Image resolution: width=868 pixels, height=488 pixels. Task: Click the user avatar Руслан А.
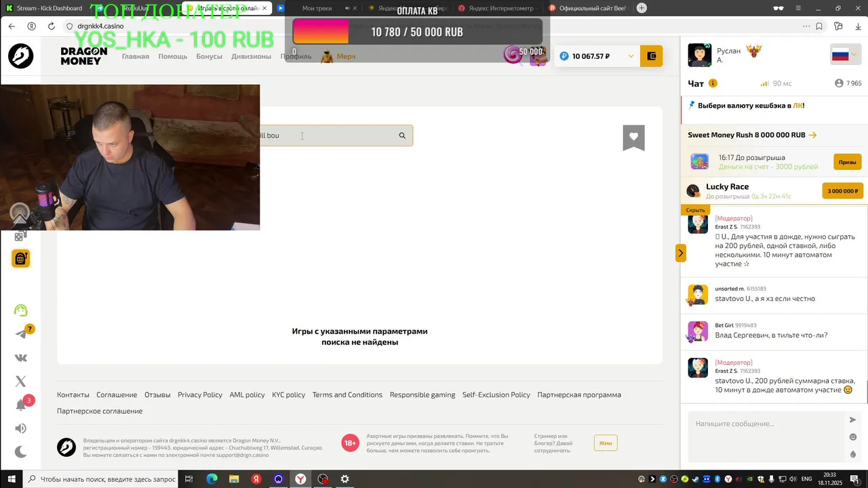point(699,56)
